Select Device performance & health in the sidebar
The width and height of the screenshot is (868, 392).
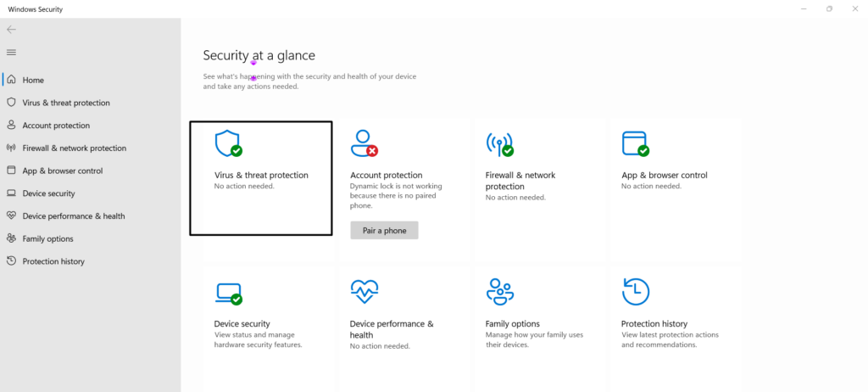(x=73, y=216)
